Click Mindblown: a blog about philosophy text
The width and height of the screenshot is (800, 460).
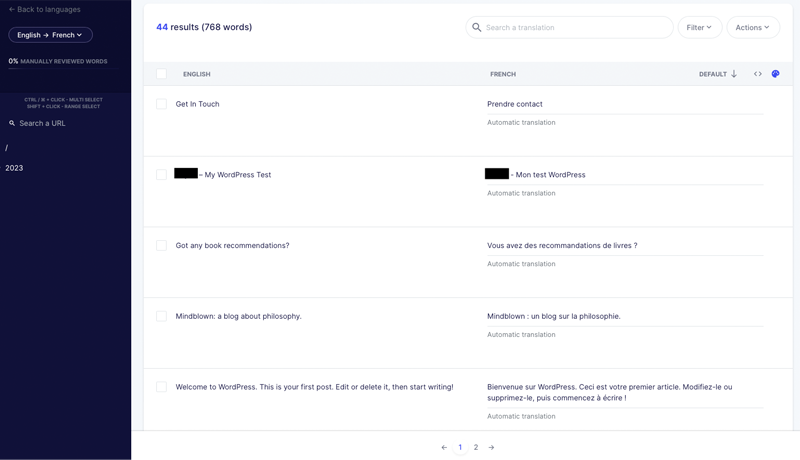click(238, 316)
